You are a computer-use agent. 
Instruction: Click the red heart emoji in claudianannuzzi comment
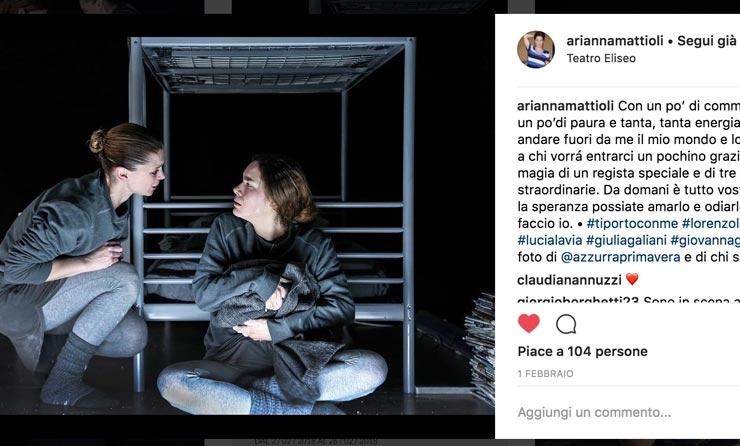[x=632, y=279]
